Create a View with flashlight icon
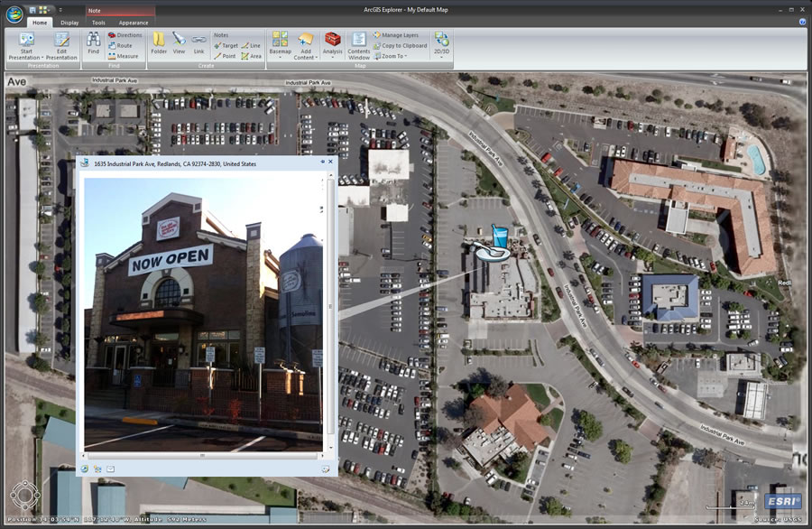The width and height of the screenshot is (812, 529). pyautogui.click(x=179, y=43)
